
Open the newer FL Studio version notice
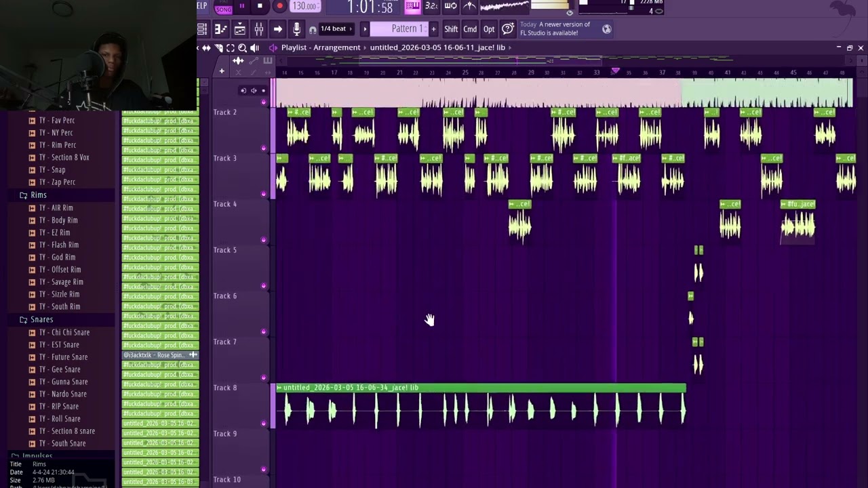pyautogui.click(x=555, y=29)
